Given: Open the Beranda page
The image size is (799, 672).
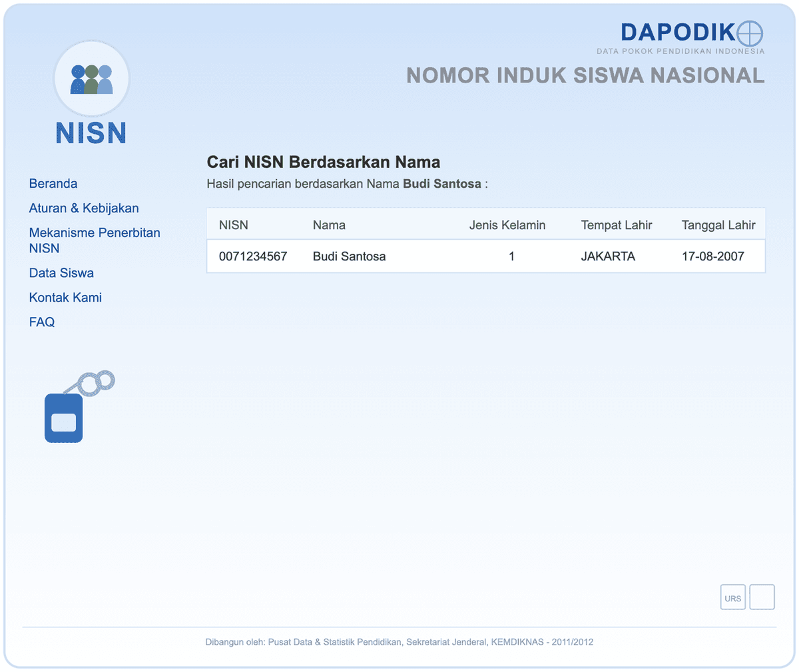Looking at the screenshot, I should point(53,183).
